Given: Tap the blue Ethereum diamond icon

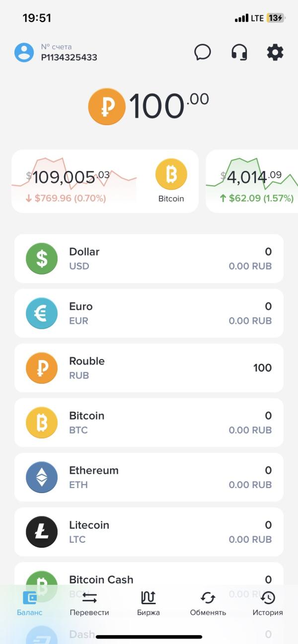Looking at the screenshot, I should coord(42,477).
